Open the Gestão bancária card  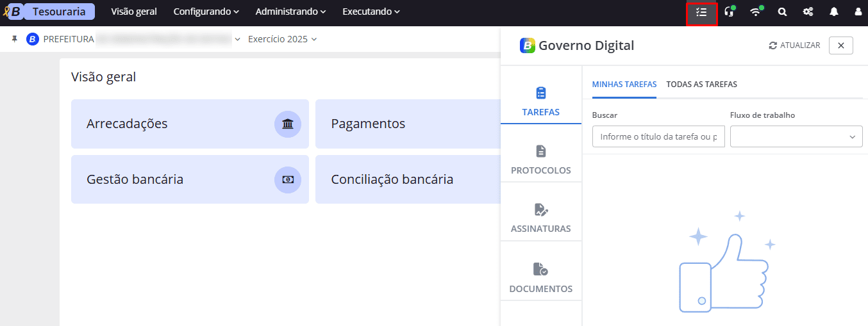click(190, 179)
